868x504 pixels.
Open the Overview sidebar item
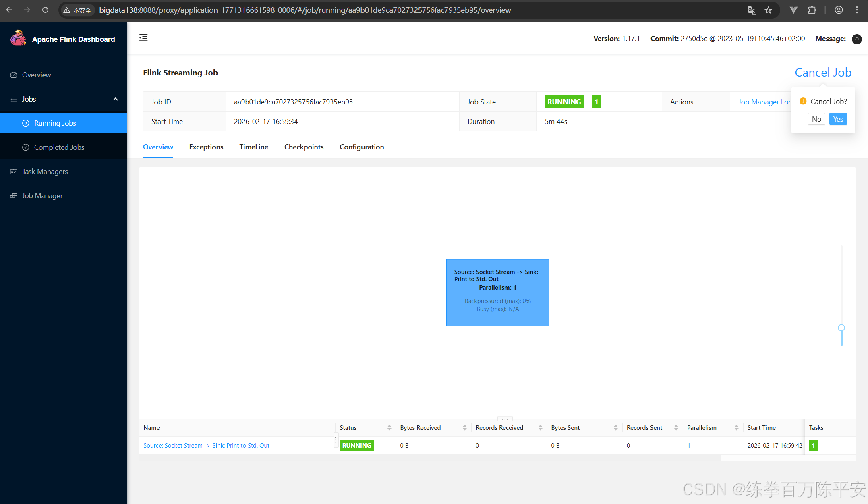pos(63,75)
